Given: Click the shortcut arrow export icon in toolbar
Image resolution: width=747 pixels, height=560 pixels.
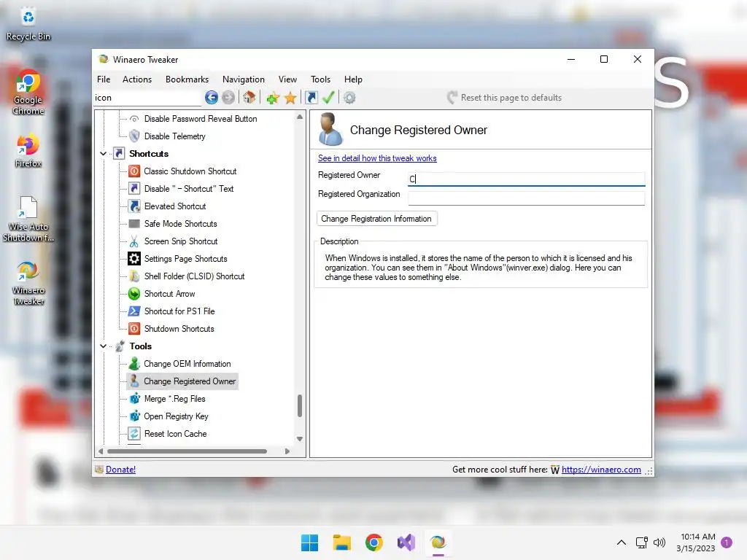Looking at the screenshot, I should 311,98.
